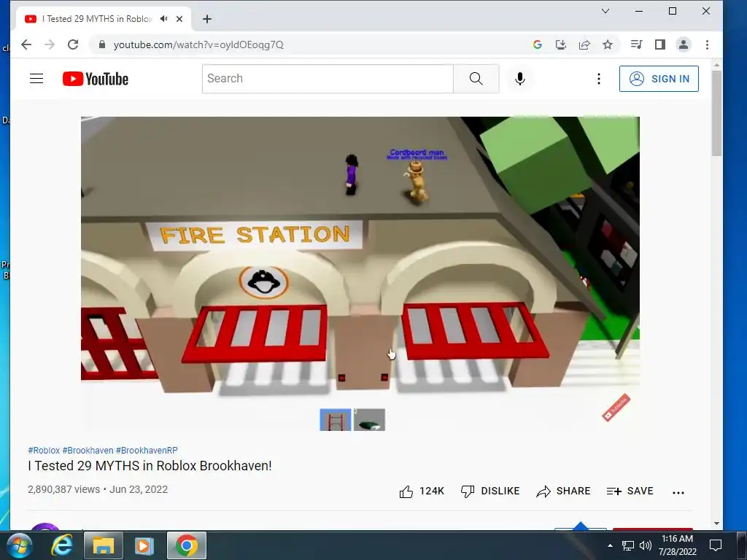Open the #BrookhavenRP hashtag link
747x560 pixels.
click(147, 450)
